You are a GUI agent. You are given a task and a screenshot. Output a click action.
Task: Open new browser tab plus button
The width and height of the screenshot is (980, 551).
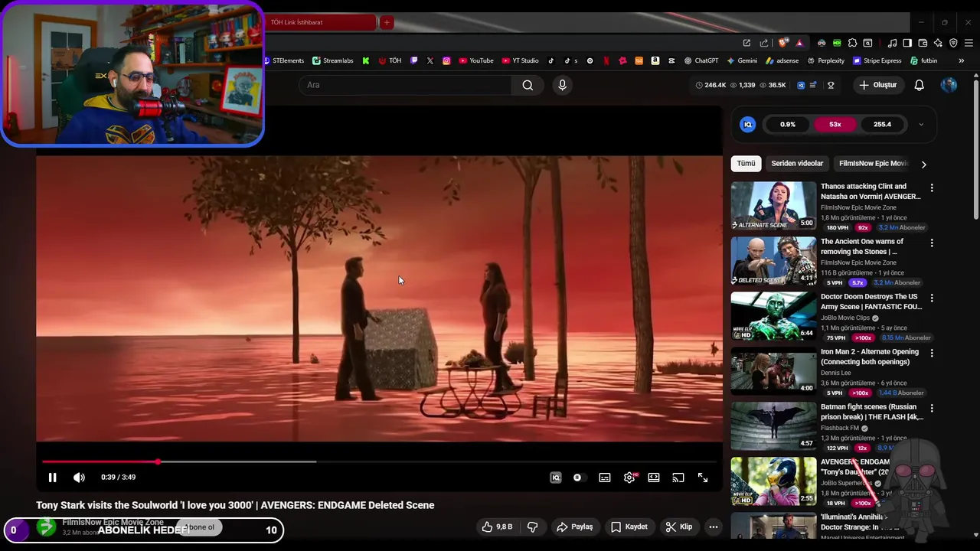point(387,22)
